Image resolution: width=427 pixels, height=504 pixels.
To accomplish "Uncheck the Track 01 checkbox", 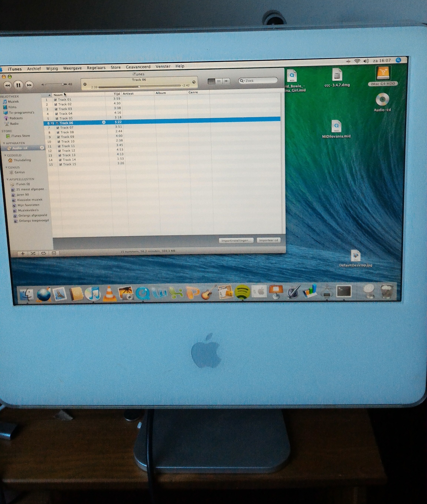I will point(55,100).
